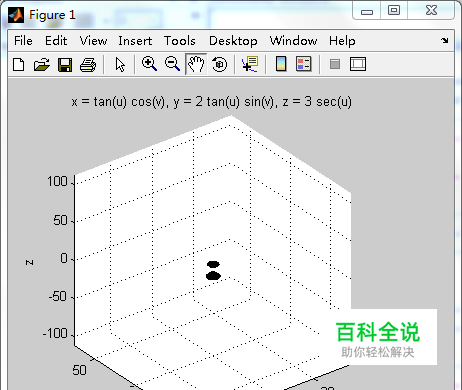This screenshot has width=462, height=390.
Task: Click the New Figure toolbar icon
Action: (x=19, y=64)
